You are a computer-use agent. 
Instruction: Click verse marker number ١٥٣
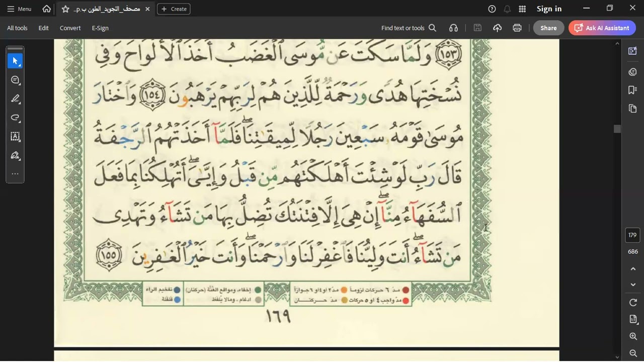(x=449, y=55)
